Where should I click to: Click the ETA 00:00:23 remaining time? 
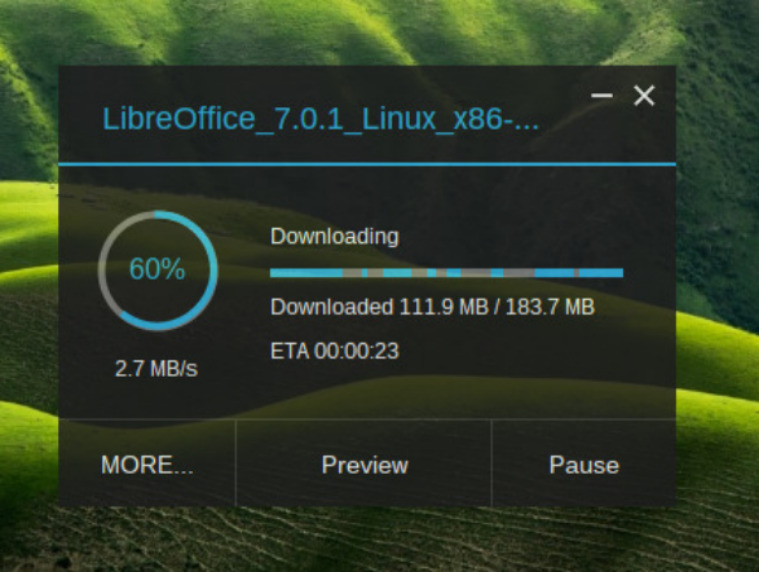coord(334,351)
